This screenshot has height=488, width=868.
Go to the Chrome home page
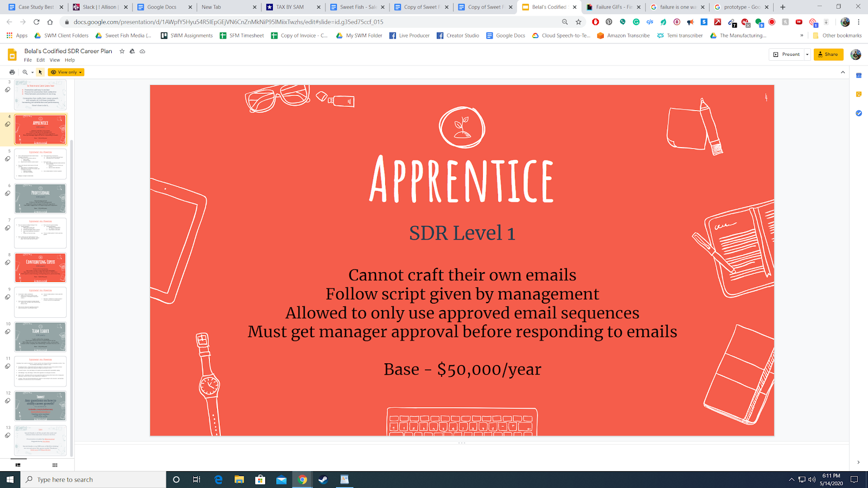50,22
